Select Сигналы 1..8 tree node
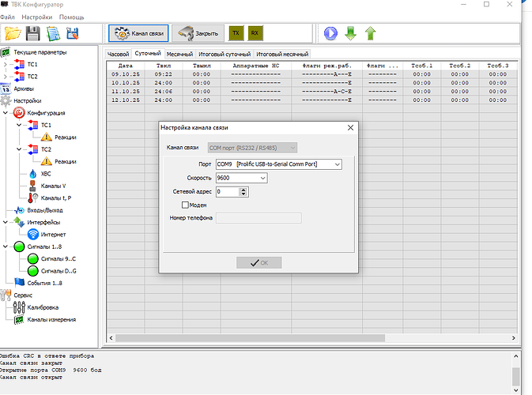 click(44, 246)
